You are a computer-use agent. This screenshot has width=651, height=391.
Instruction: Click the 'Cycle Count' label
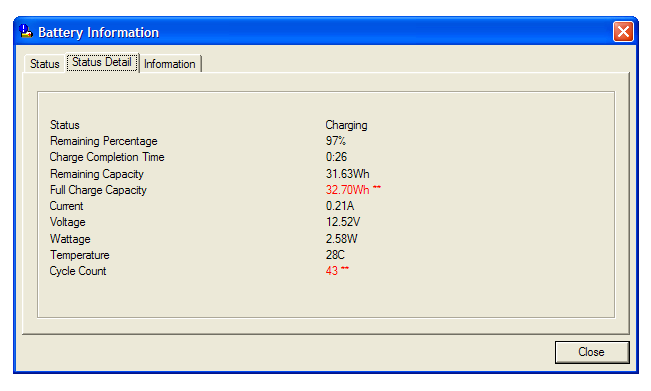[x=78, y=271]
